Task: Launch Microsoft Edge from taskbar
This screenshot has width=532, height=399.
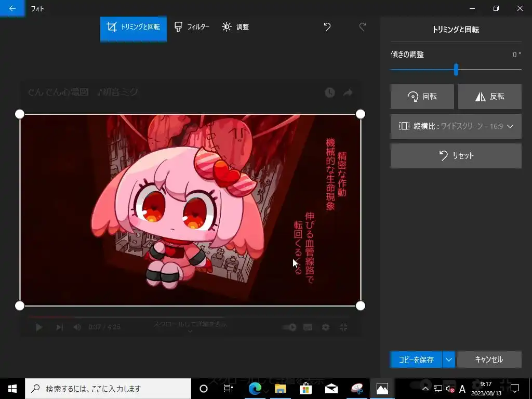Action: pos(255,389)
